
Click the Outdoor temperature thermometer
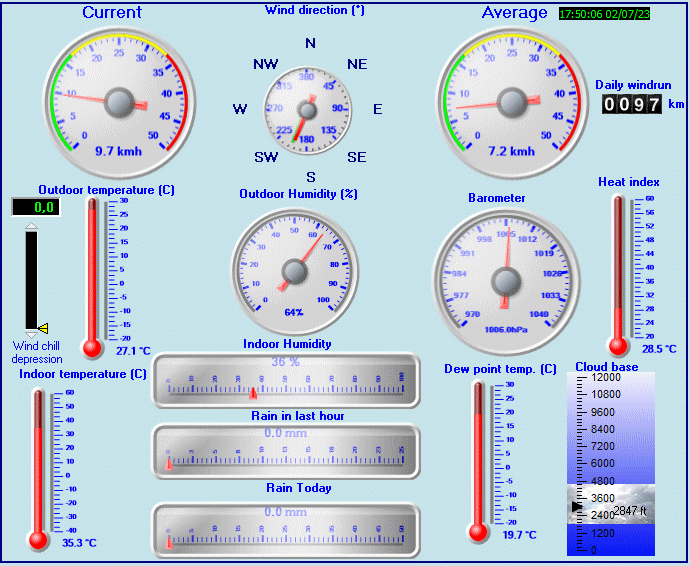coord(93,275)
